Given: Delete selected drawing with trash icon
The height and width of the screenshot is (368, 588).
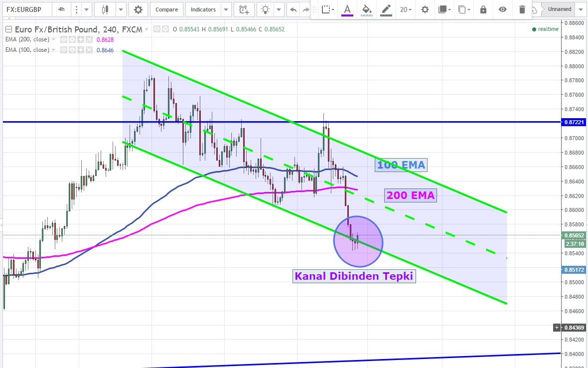Looking at the screenshot, I should [x=522, y=9].
